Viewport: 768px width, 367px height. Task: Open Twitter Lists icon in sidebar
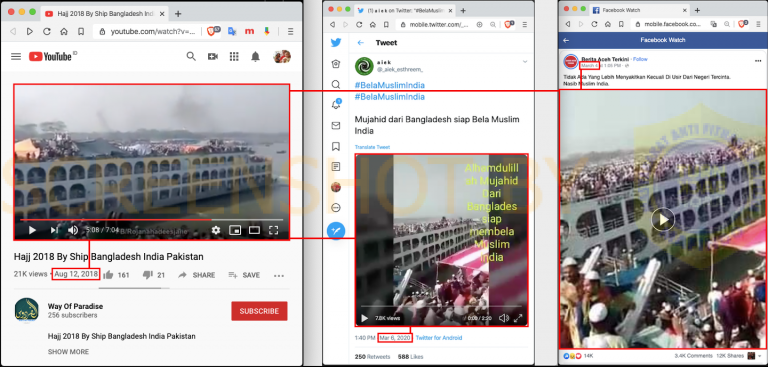(336, 167)
